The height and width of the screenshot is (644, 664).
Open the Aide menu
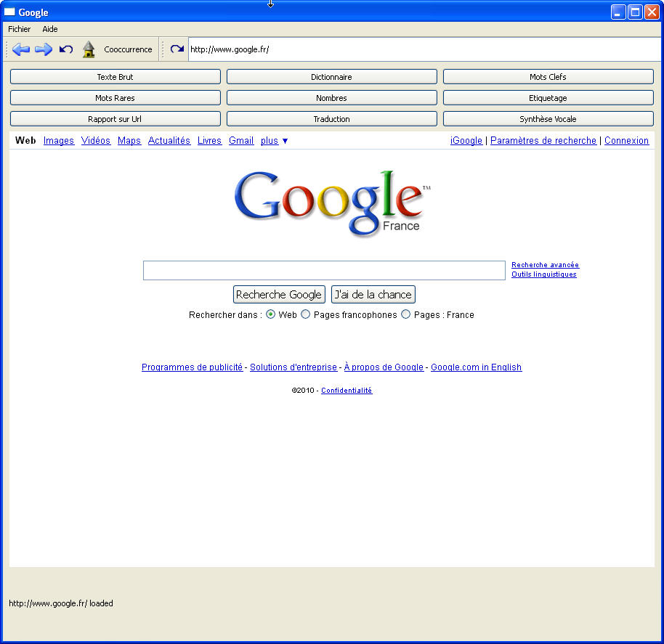pyautogui.click(x=50, y=29)
